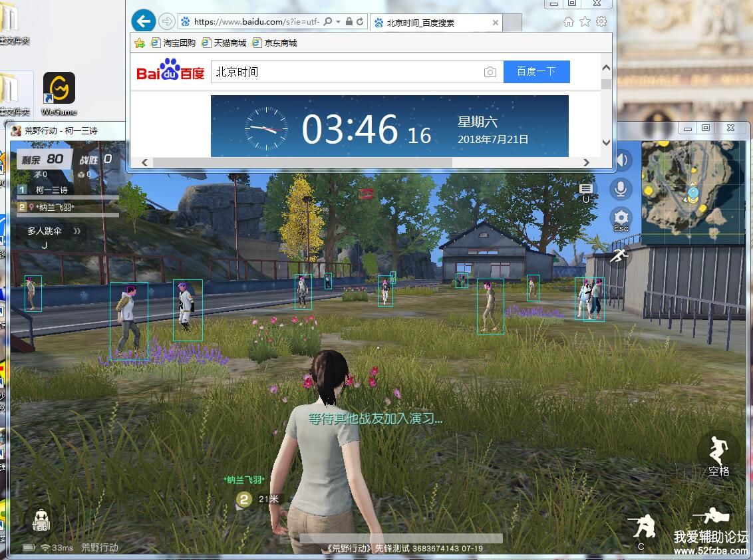This screenshot has height=560, width=753.
Task: Click the 2018年7月21日 date text
Action: click(x=493, y=139)
